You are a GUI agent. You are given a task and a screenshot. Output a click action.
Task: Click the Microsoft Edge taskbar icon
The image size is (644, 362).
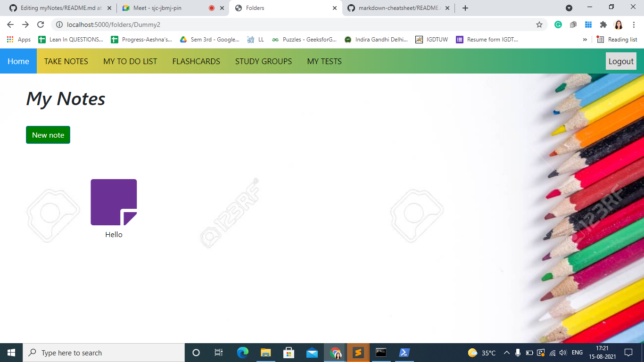[242, 353]
